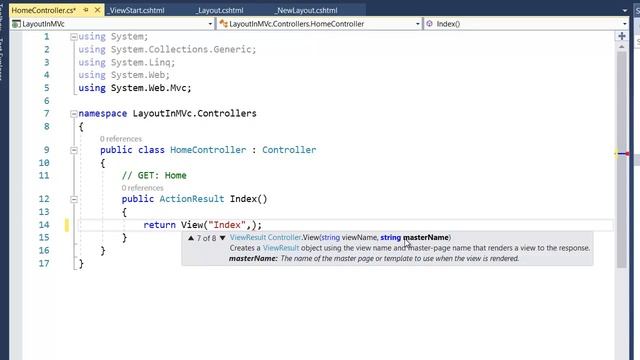640x360 pixels.
Task: Collapse the HomeController class block
Action: coord(73,150)
